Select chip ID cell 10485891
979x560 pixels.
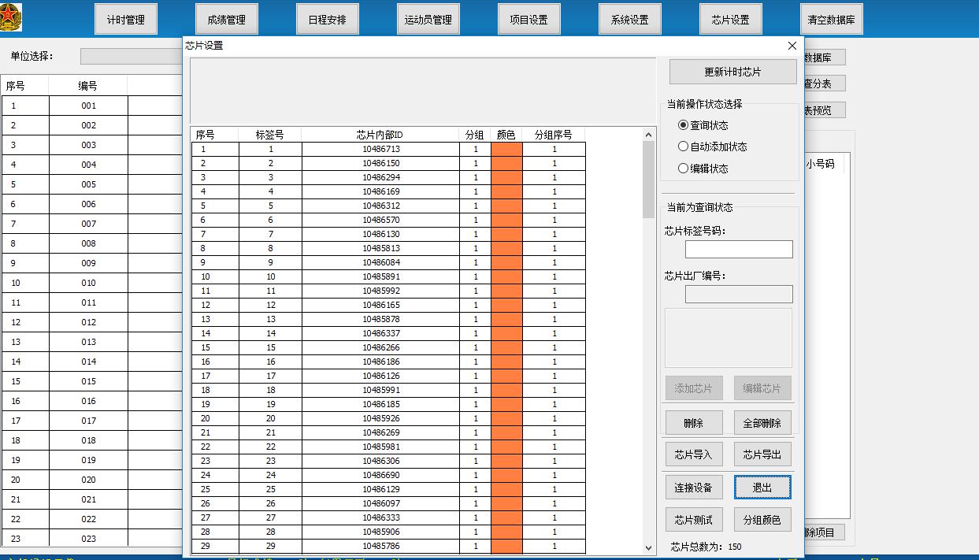click(x=380, y=276)
